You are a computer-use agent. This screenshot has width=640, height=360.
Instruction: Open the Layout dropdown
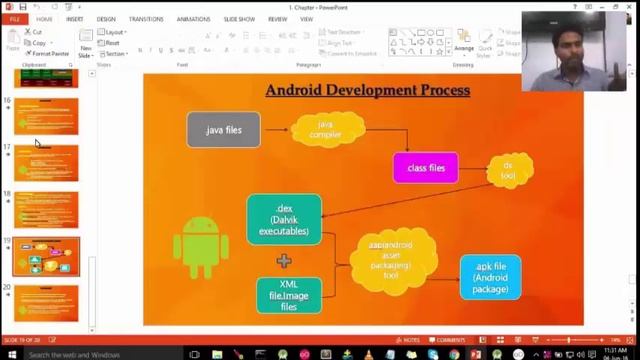(x=112, y=32)
